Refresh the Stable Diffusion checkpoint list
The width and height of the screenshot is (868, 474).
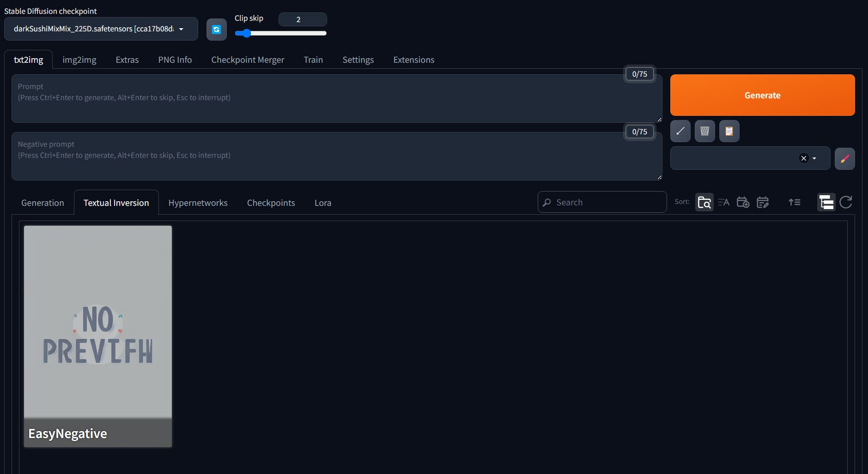click(x=216, y=30)
